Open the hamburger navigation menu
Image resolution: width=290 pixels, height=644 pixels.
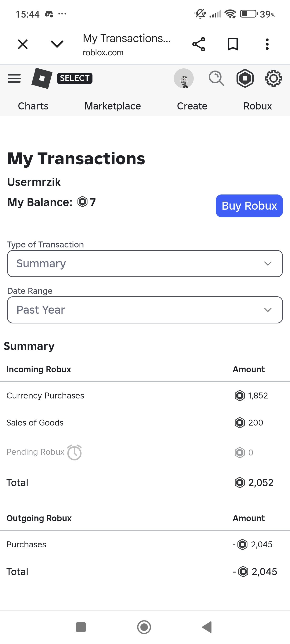click(14, 79)
